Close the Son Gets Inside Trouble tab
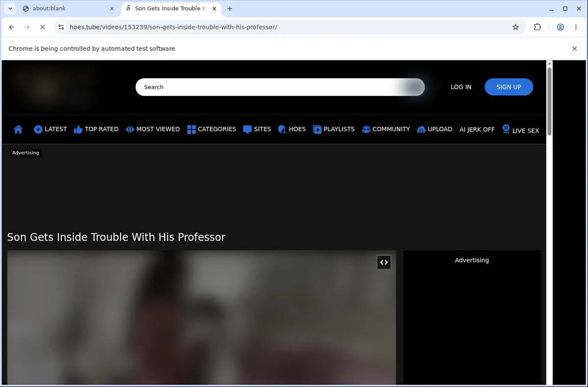The image size is (588, 387). point(214,8)
